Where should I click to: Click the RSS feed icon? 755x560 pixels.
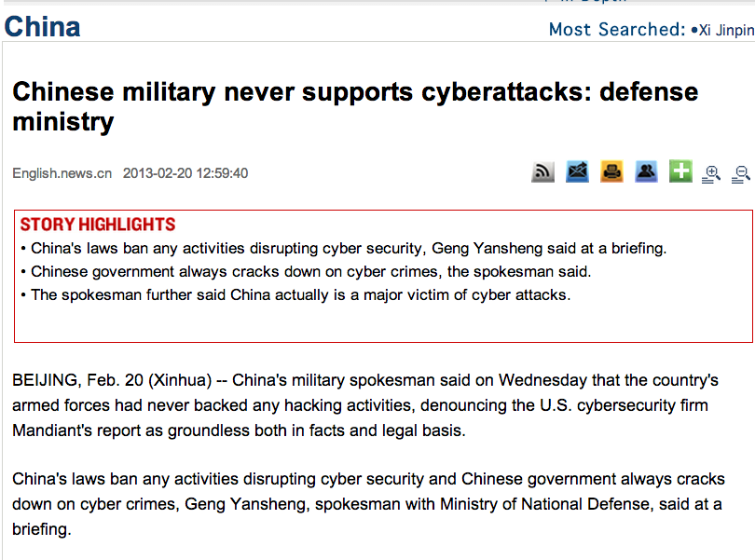click(x=543, y=172)
